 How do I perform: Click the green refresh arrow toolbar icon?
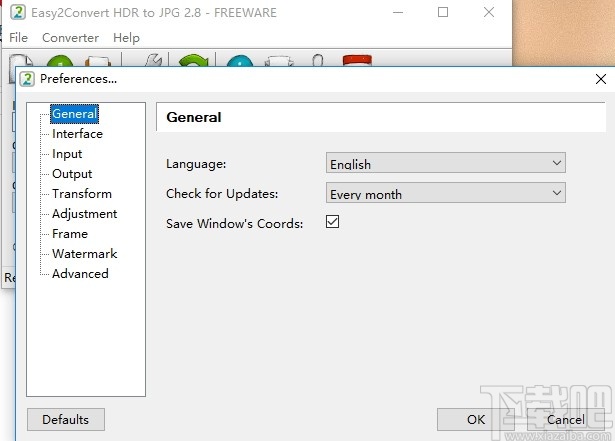193,61
